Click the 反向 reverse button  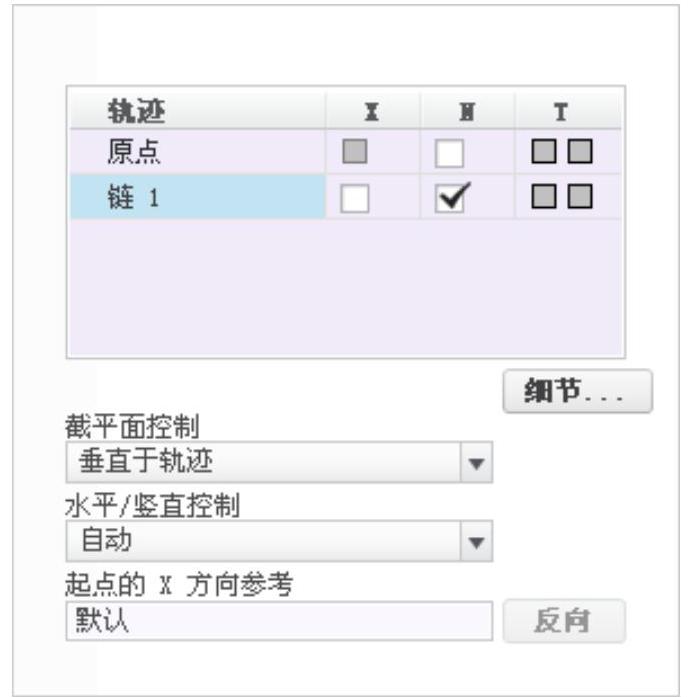[564, 621]
